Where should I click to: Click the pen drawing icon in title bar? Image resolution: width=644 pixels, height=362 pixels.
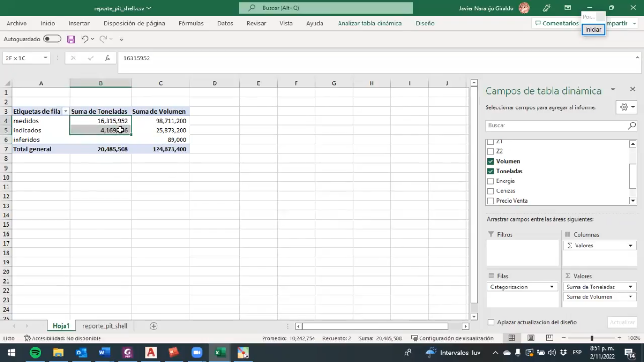tap(546, 8)
